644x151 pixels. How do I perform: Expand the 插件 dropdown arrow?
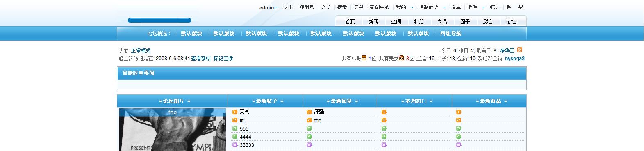coord(483,7)
